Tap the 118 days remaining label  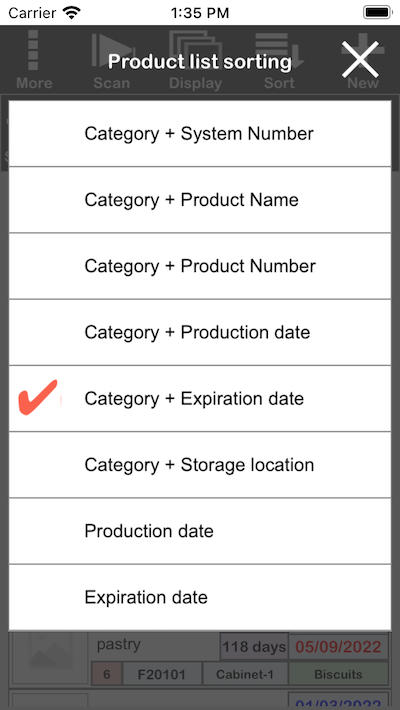coord(254,647)
